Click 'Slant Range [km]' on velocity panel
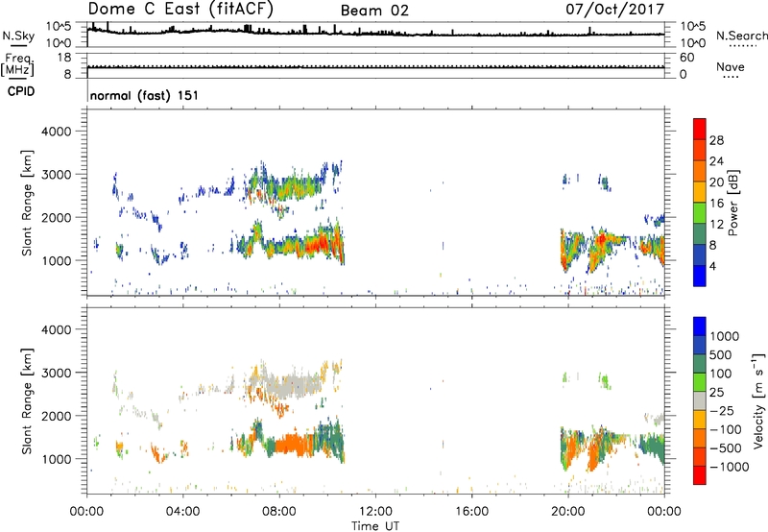768x532 pixels. tap(27, 400)
